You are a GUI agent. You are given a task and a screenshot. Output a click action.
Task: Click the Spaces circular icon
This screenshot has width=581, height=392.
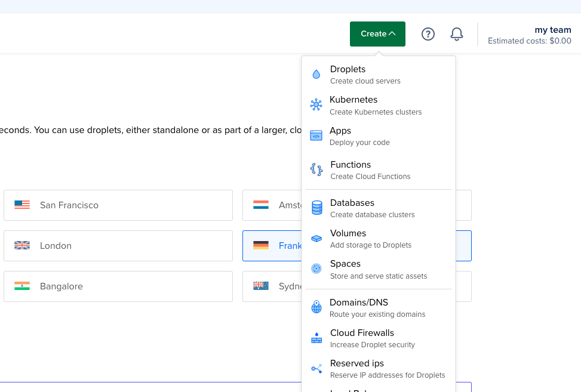point(316,268)
